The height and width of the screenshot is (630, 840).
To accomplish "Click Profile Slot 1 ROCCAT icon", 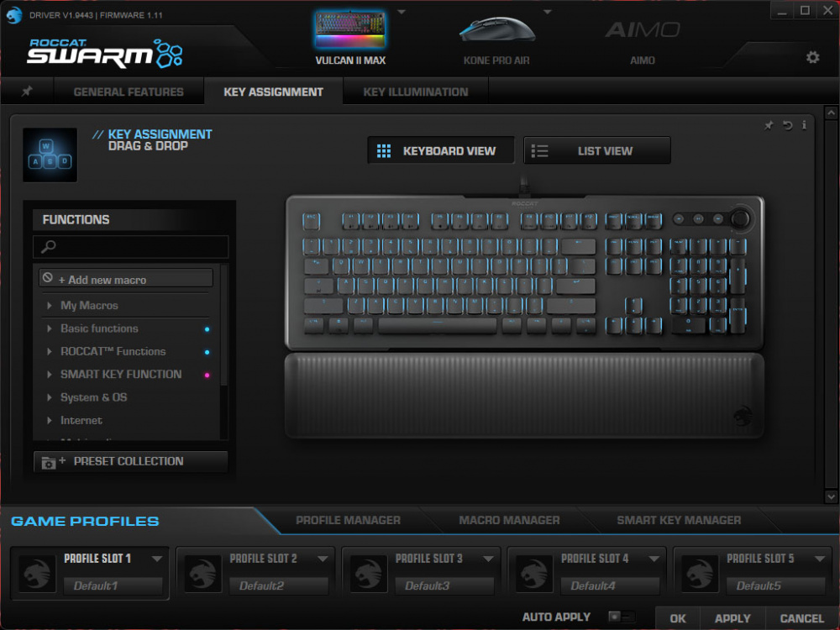I will pos(37,574).
